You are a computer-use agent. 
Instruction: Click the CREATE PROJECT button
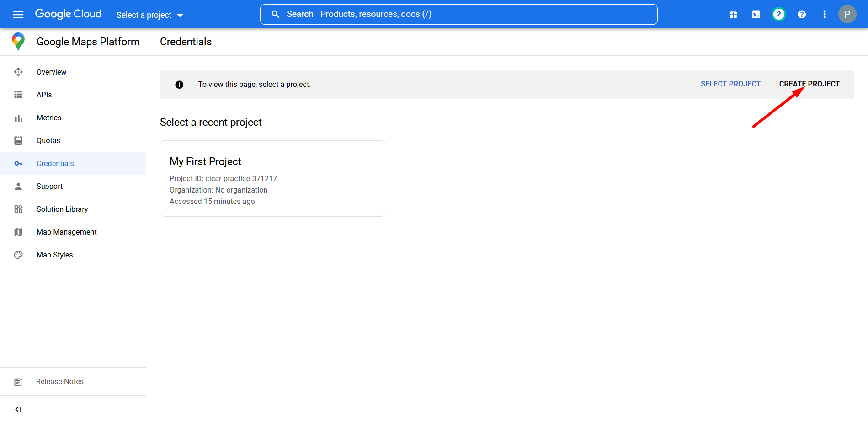pyautogui.click(x=809, y=84)
